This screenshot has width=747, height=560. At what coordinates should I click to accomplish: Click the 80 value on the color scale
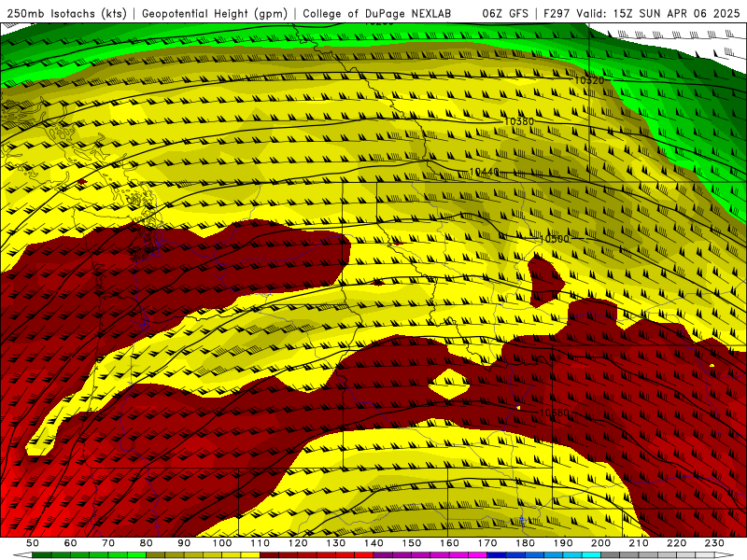point(147,543)
